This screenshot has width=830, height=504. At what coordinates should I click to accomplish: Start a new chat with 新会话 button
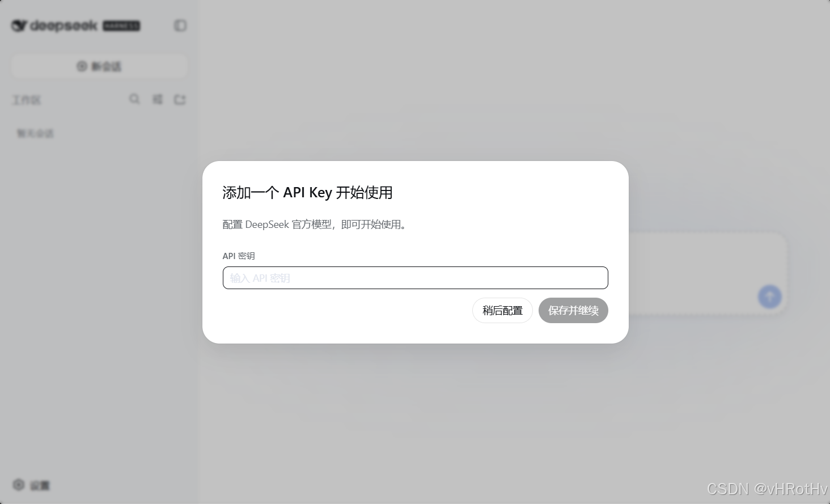[x=99, y=66]
